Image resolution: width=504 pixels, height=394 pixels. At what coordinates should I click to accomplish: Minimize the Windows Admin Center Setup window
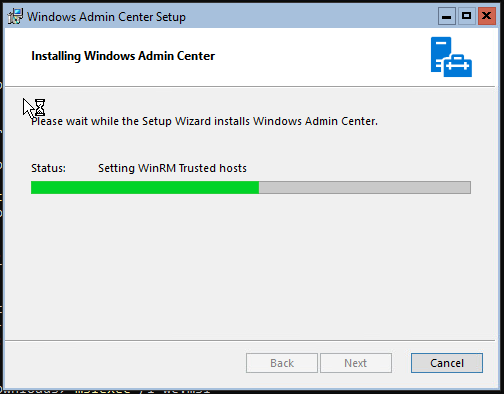(x=447, y=16)
